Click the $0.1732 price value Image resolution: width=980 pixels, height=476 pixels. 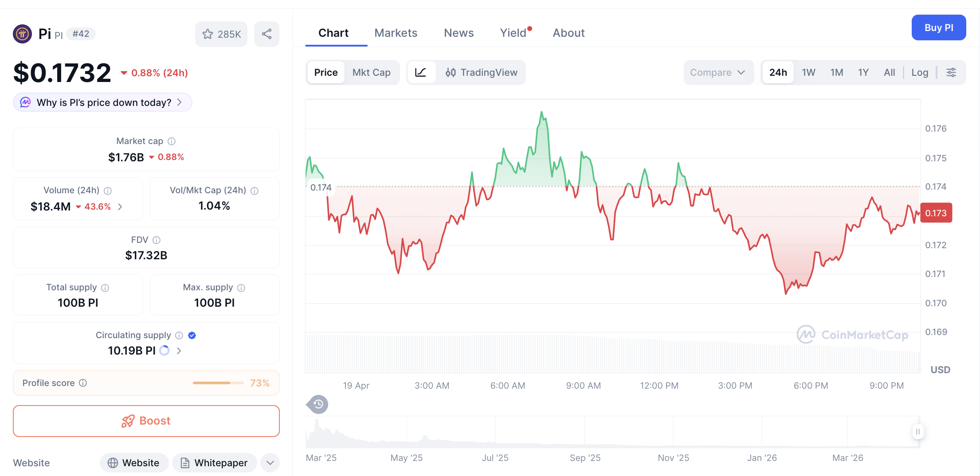[x=62, y=73]
